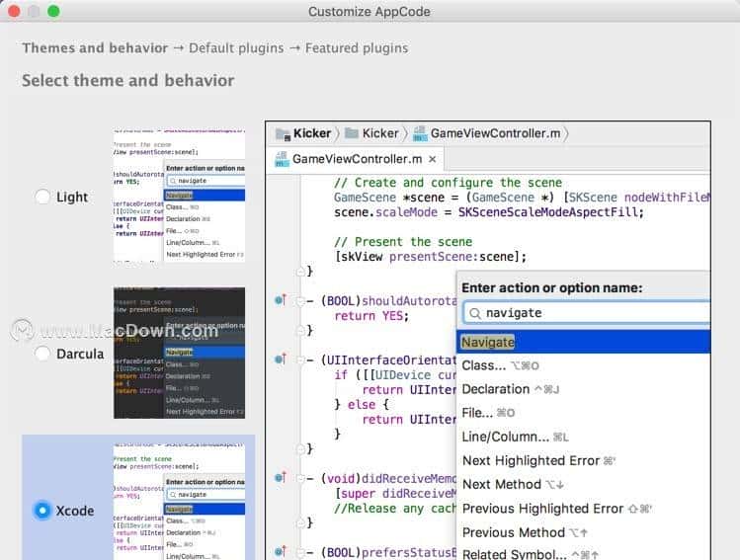Collapse the didReceiveMemoryWarning method fold marker

coord(300,479)
